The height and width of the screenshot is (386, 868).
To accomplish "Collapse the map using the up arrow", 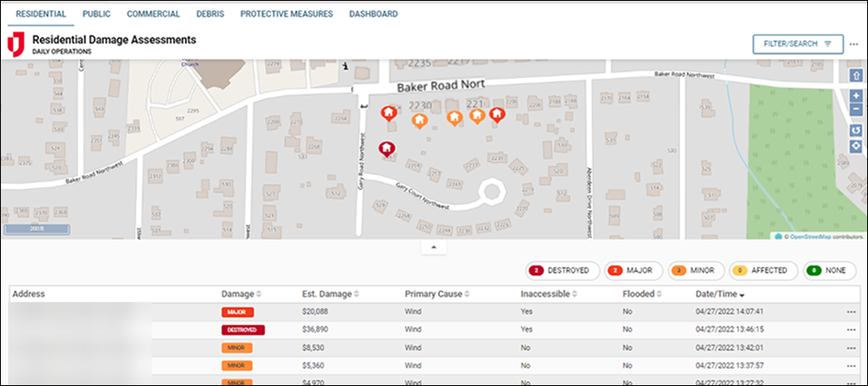I will click(x=433, y=248).
